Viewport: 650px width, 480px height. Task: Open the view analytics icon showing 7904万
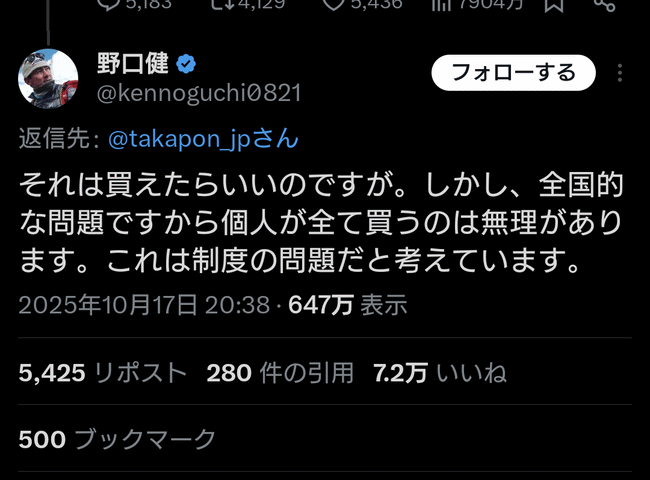[x=441, y=4]
